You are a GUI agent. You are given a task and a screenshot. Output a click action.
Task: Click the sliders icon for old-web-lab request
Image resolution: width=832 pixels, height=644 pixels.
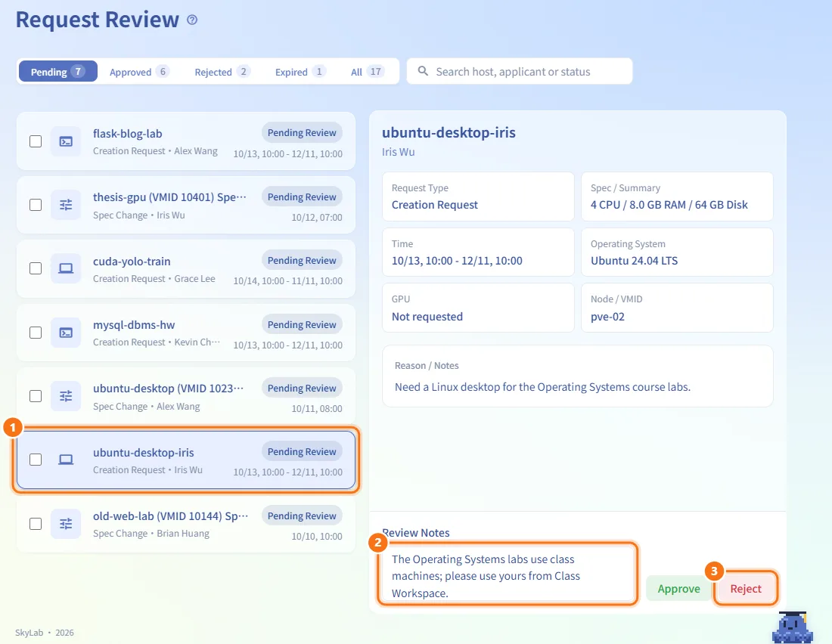(66, 524)
